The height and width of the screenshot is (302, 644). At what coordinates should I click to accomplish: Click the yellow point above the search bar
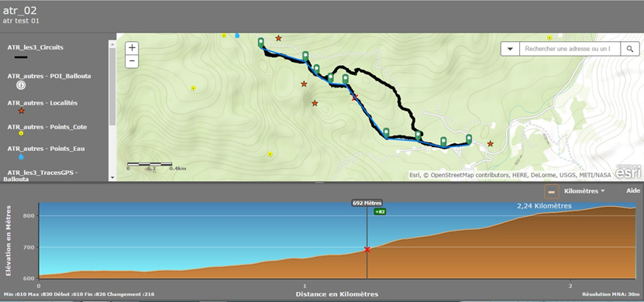[x=549, y=38]
